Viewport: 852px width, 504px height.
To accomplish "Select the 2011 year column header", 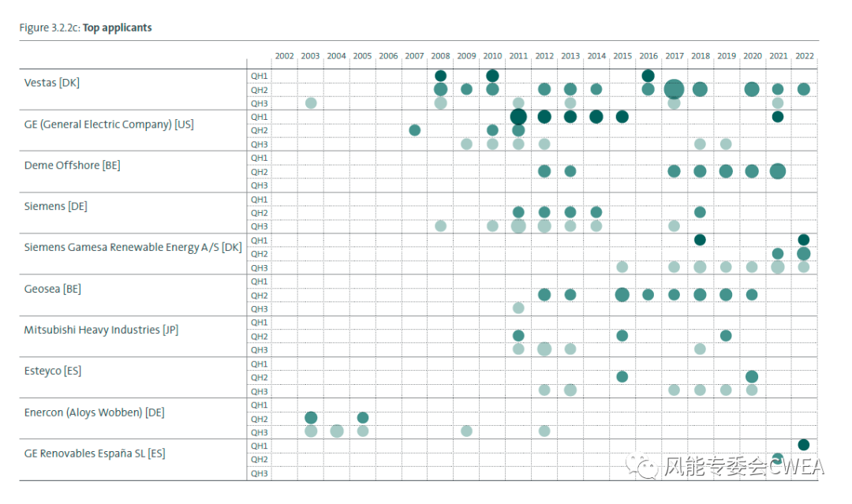I will coord(518,56).
